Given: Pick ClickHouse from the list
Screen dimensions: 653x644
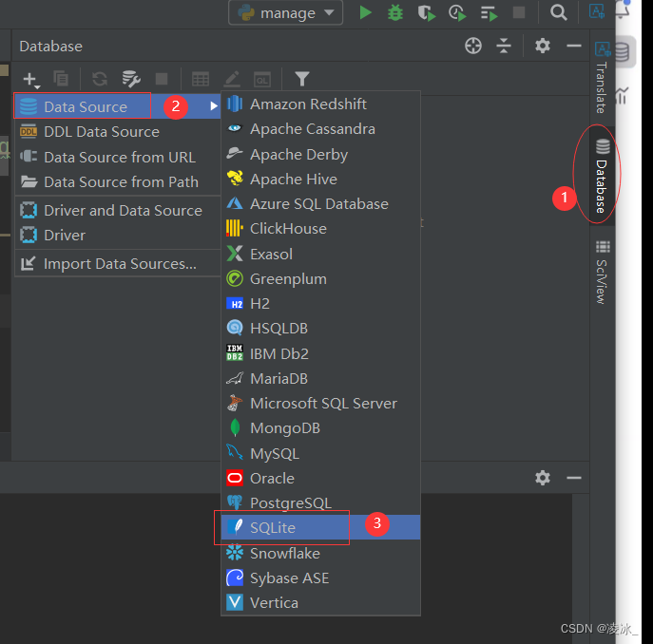Looking at the screenshot, I should click(320, 229).
